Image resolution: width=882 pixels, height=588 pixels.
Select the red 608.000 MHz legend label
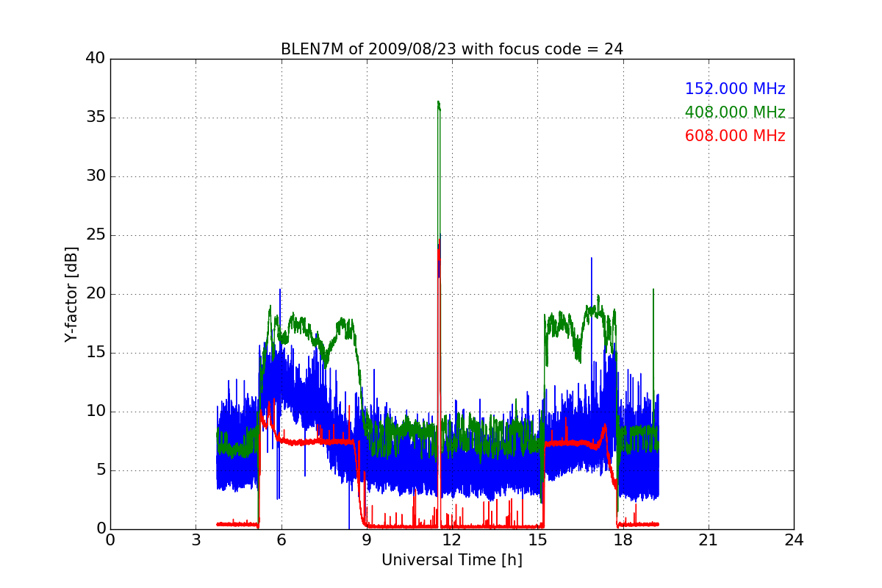tap(735, 136)
